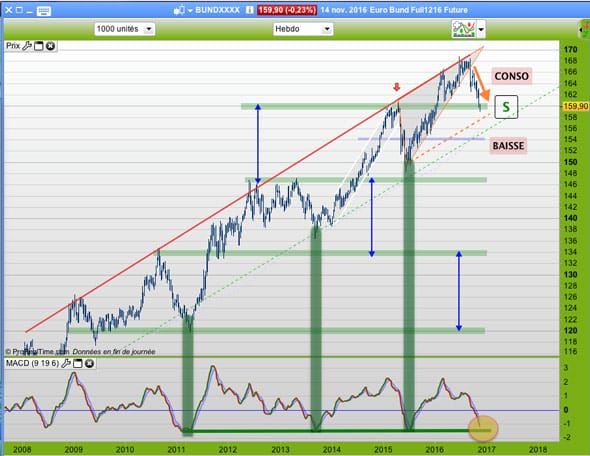Select the green S box annotation
The image size is (590, 456).
pyautogui.click(x=506, y=107)
